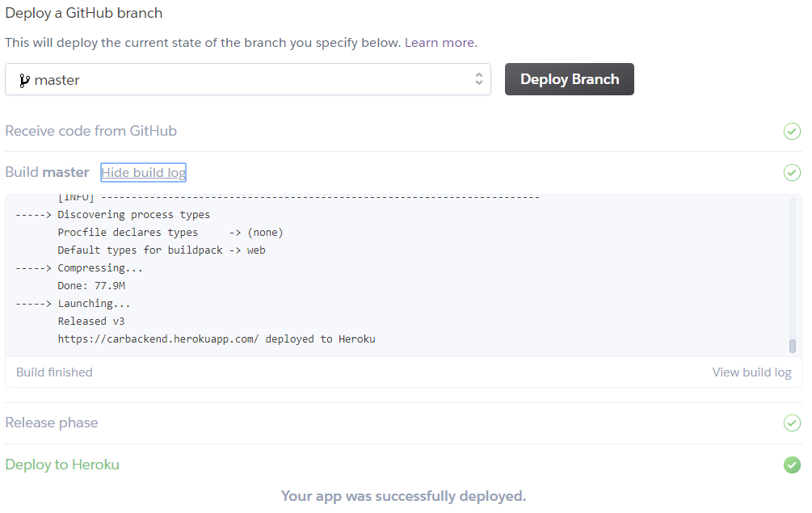The width and height of the screenshot is (812, 513).
Task: Click the Release phase checkmark icon
Action: (x=792, y=423)
